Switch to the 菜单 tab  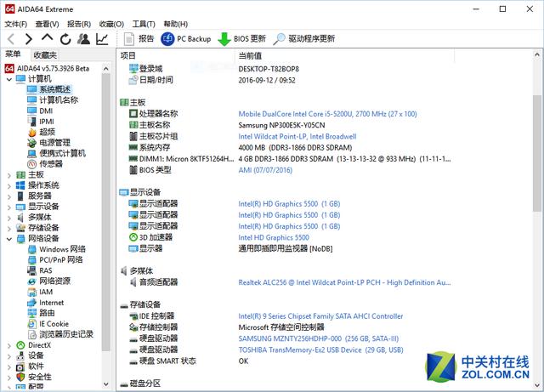coord(14,54)
